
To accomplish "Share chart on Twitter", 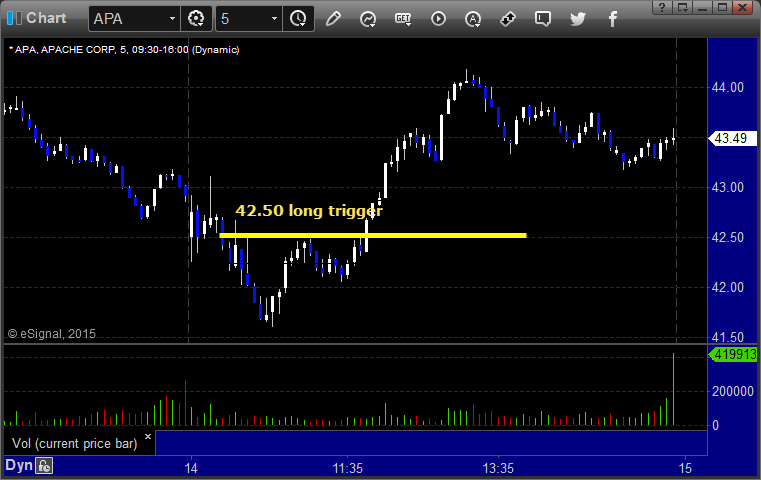I will (x=578, y=19).
